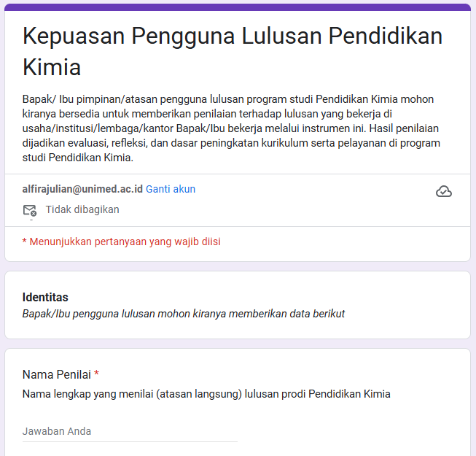Open the Ganti akun link

[171, 189]
